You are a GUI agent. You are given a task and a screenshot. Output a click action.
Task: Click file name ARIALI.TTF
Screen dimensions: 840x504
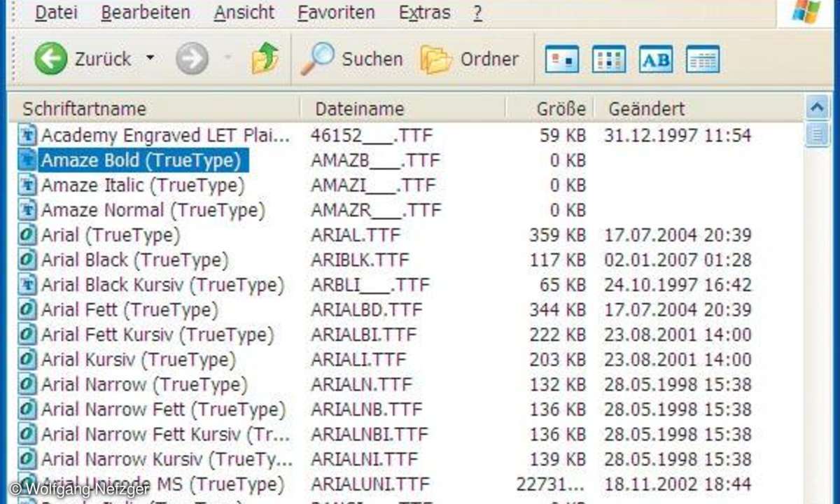click(358, 360)
